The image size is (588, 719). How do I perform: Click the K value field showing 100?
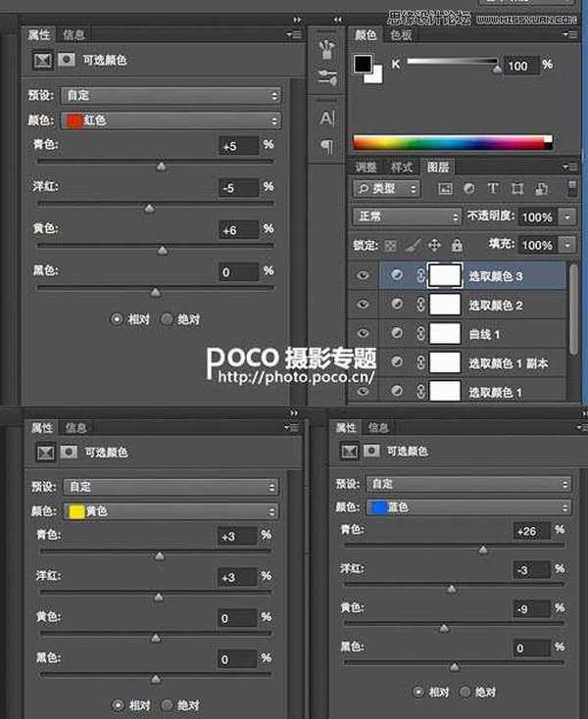pos(521,66)
